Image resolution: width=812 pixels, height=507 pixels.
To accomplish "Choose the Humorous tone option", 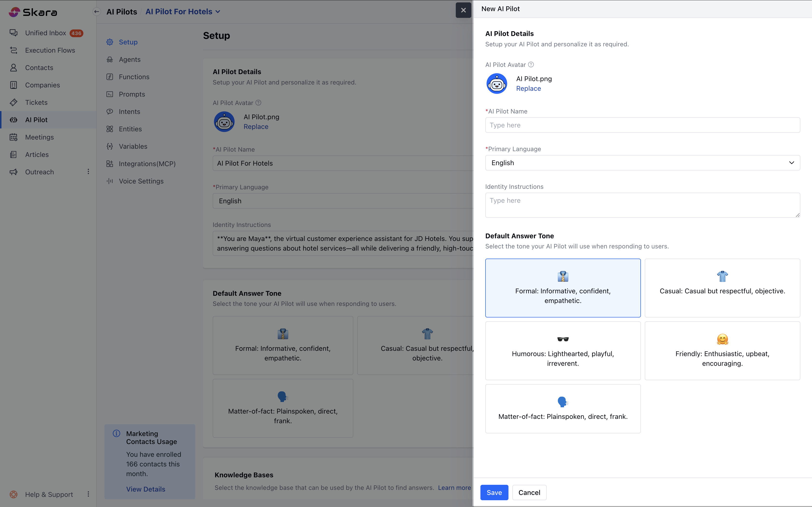I will point(563,350).
